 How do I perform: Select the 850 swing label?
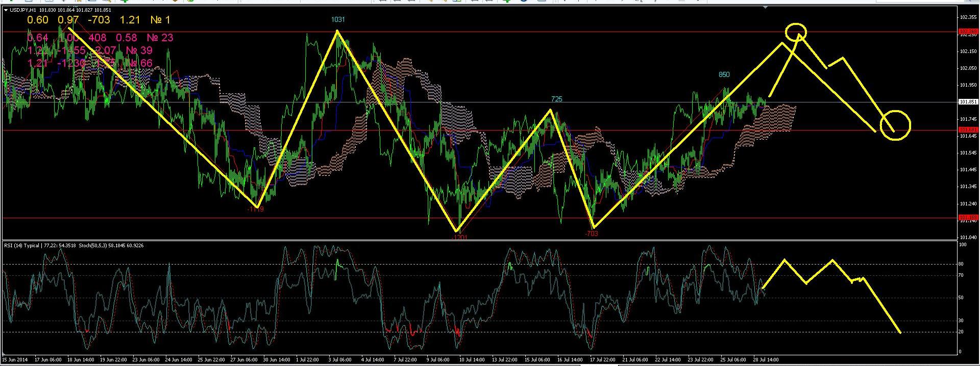pyautogui.click(x=724, y=74)
